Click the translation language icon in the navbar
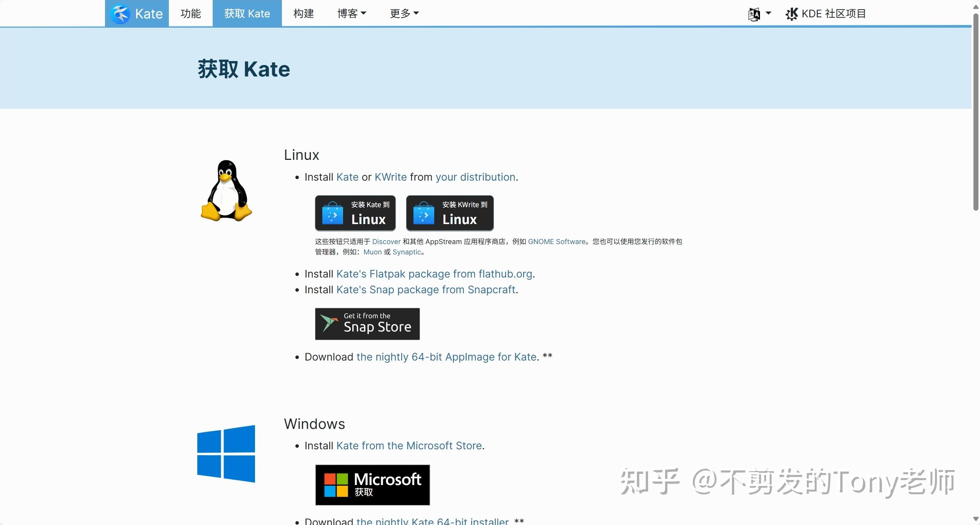This screenshot has width=980, height=525. [x=755, y=13]
